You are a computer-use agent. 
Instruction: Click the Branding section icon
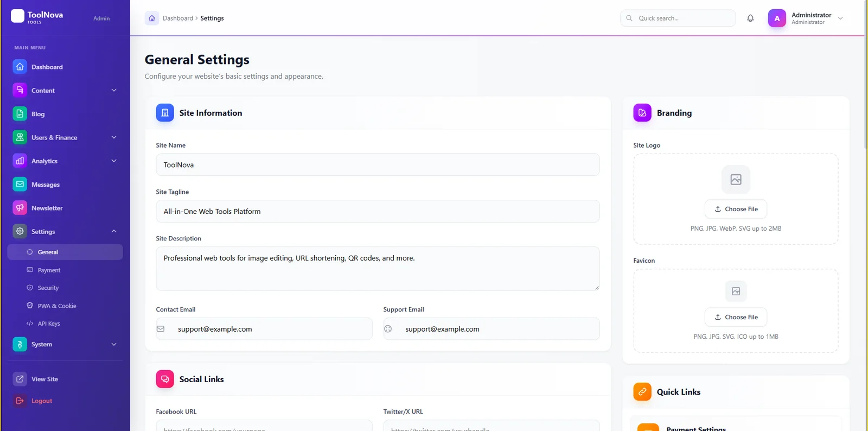coord(642,113)
